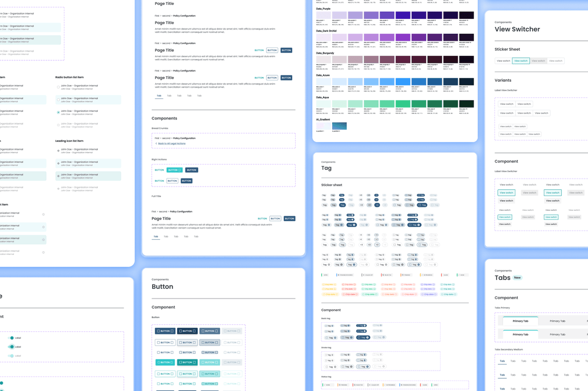Select the second radio button in the highlighted radio row
The width and height of the screenshot is (588, 391).
pyautogui.click(x=58, y=100)
